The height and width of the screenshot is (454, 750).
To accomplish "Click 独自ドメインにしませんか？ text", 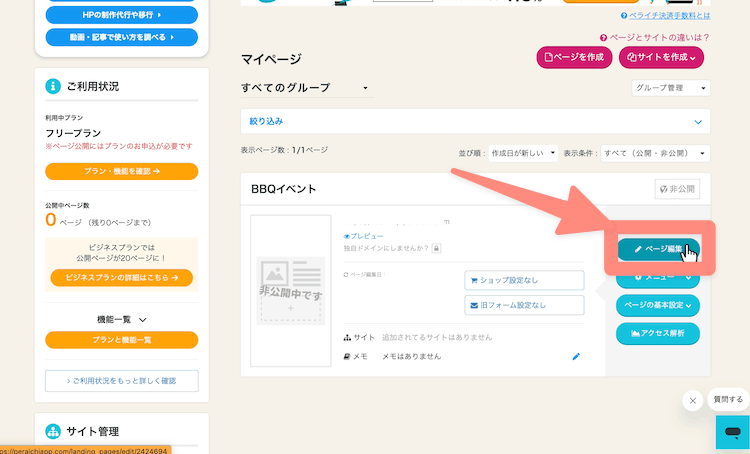I will click(386, 248).
